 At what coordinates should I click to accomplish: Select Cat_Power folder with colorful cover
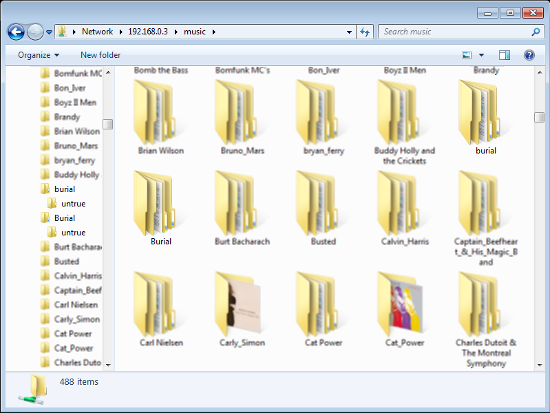[400, 304]
